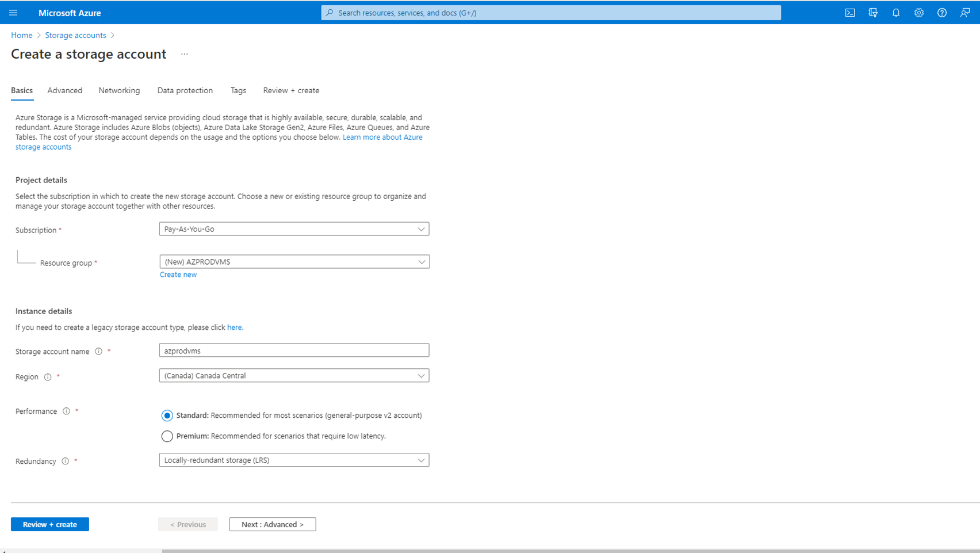Switch to the Data protection tab

pyautogui.click(x=185, y=90)
